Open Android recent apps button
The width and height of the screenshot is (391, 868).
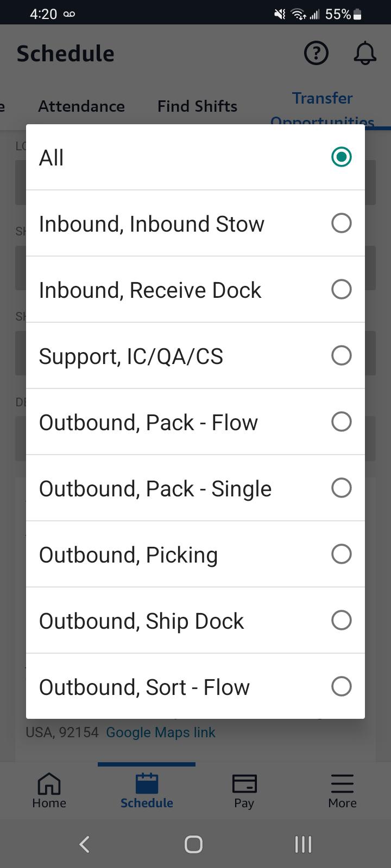303,844
